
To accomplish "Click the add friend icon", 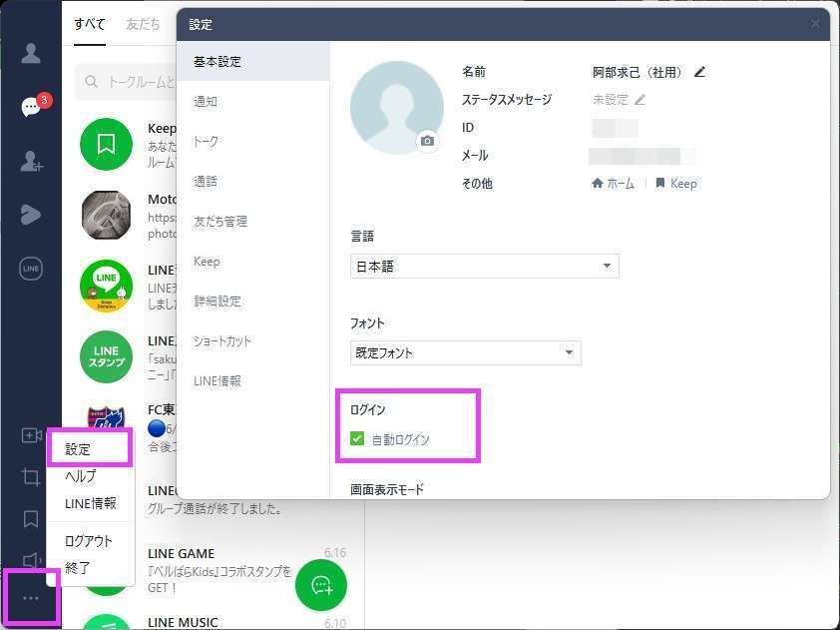I will 31,161.
